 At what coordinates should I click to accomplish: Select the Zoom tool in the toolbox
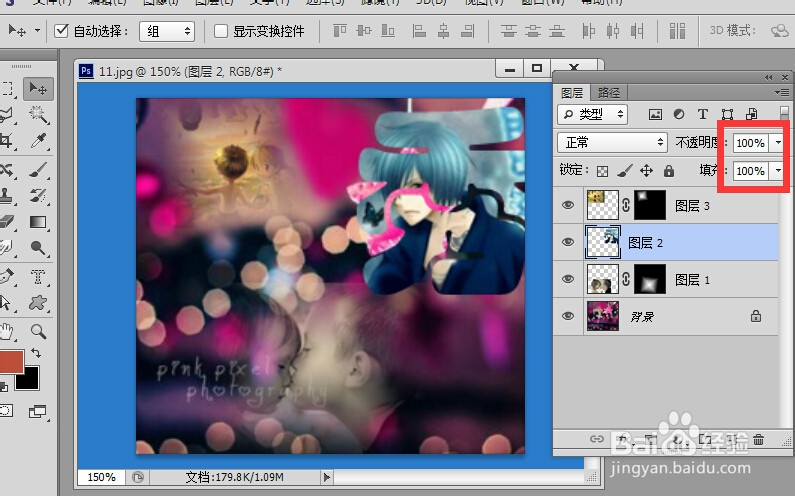tap(38, 332)
